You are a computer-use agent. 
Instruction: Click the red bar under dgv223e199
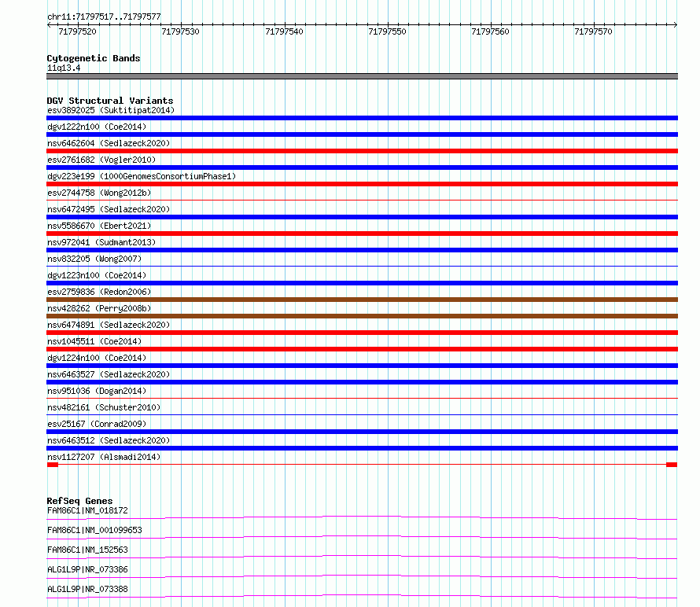click(362, 184)
